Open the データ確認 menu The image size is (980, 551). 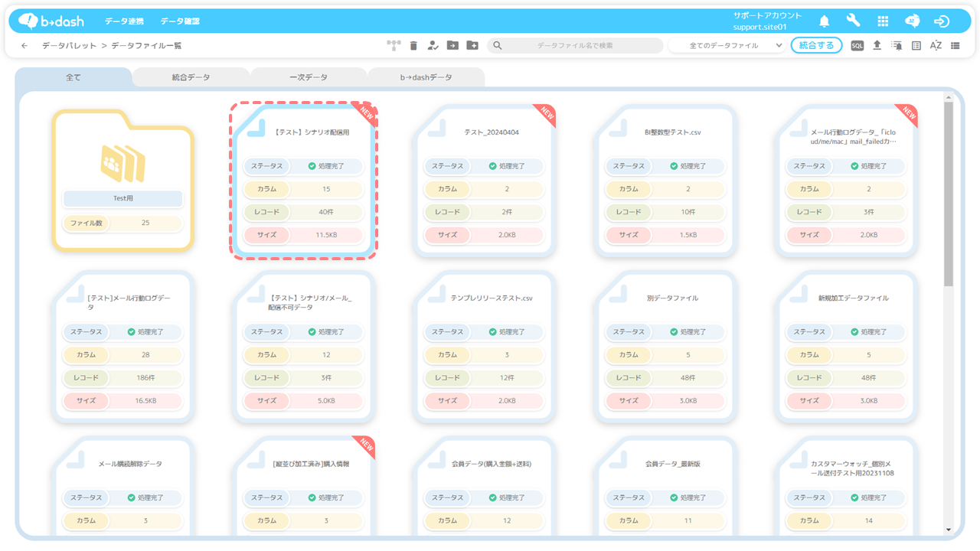(180, 21)
